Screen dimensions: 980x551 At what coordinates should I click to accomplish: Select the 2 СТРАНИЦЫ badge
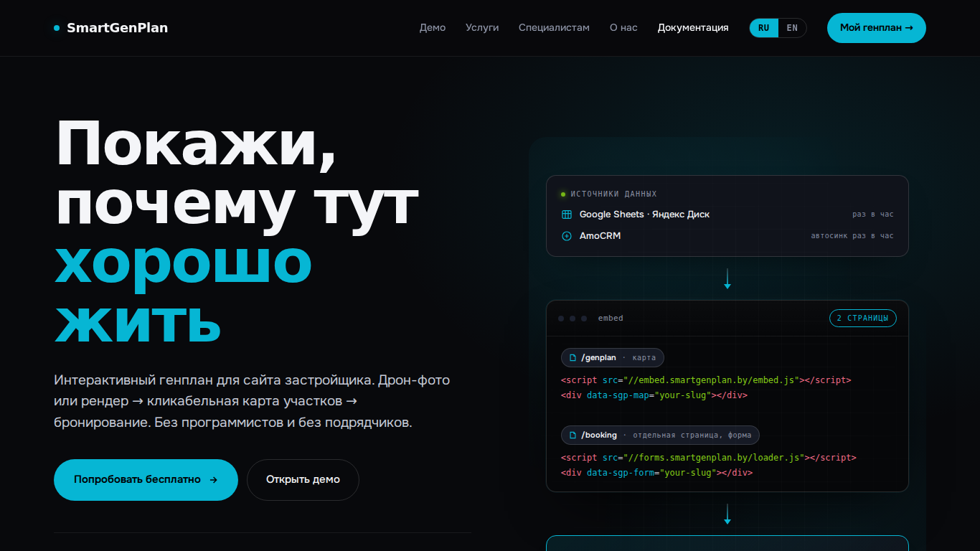click(x=863, y=318)
